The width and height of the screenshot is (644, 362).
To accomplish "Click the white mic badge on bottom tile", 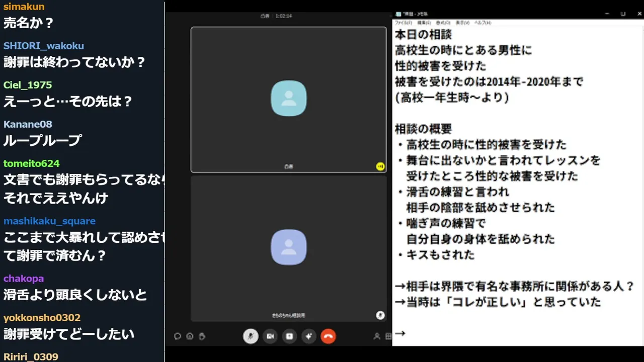I will (380, 315).
